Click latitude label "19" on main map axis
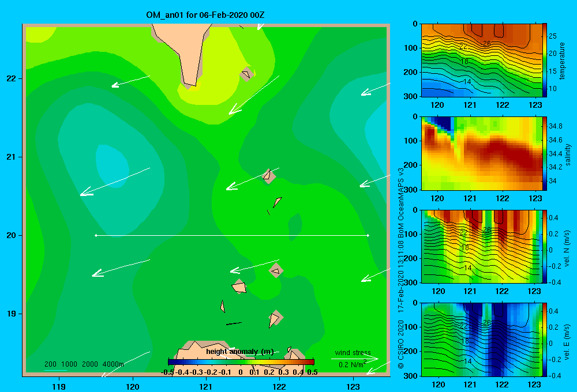 [x=12, y=314]
